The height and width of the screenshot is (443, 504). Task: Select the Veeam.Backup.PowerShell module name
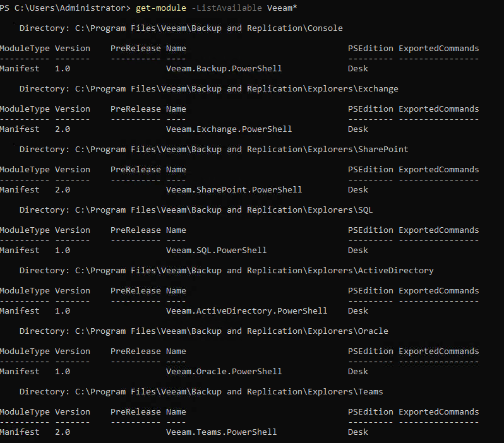224,68
